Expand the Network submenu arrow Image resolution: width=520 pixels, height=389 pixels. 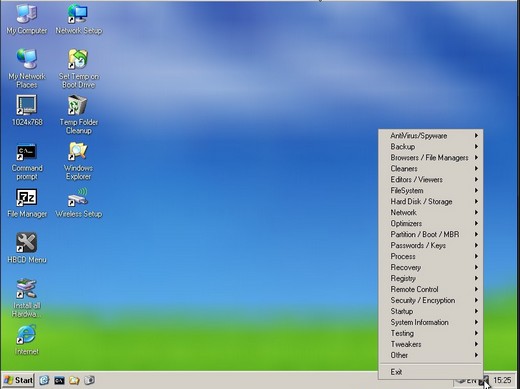(x=476, y=212)
